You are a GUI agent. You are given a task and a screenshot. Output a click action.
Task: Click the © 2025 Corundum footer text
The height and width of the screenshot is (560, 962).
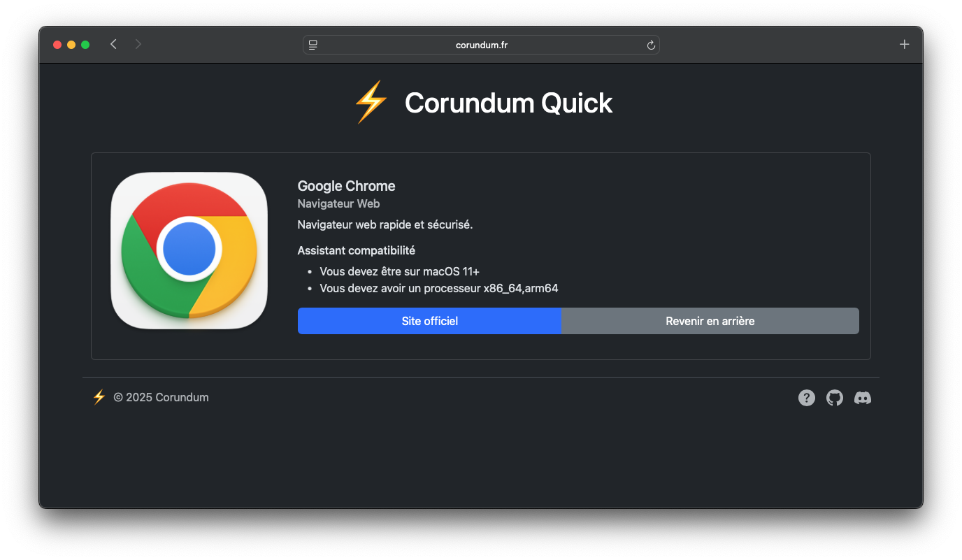coord(161,397)
